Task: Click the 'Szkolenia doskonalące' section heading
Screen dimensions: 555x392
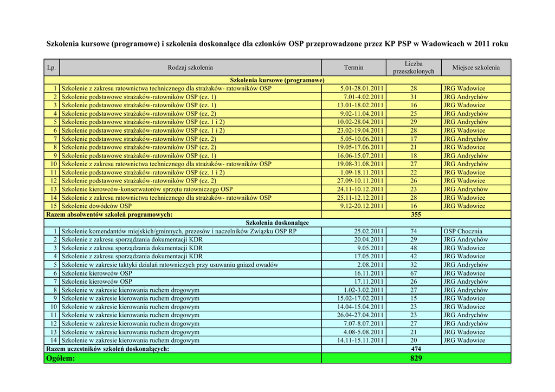Action: point(277,223)
